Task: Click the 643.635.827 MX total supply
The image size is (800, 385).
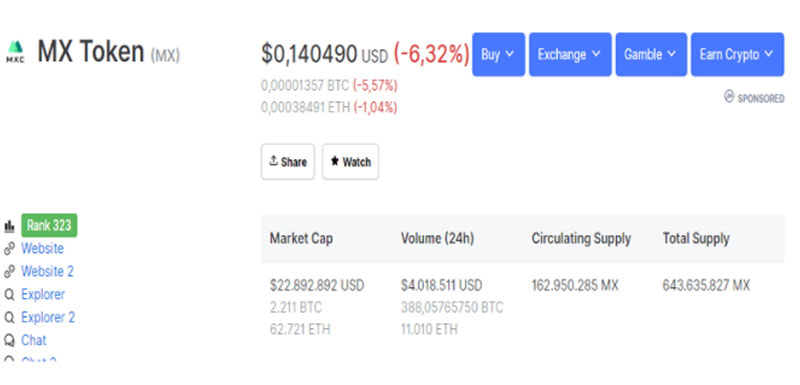Action: 706,286
